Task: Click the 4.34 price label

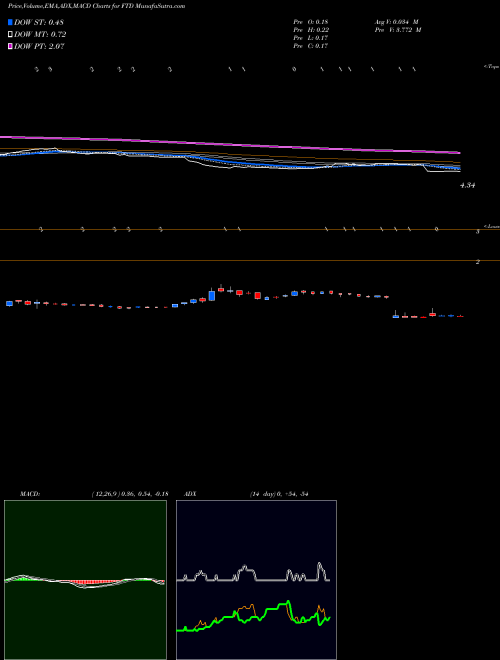Action: (468, 185)
